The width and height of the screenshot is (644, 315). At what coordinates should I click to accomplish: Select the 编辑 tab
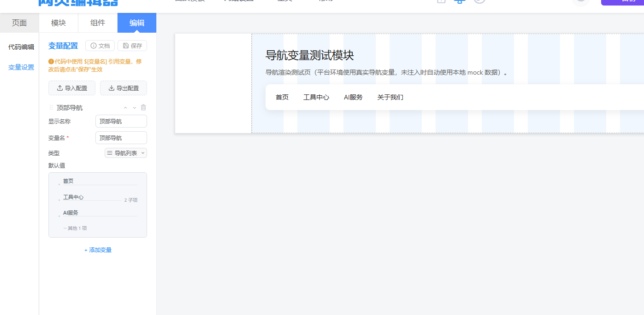[137, 23]
